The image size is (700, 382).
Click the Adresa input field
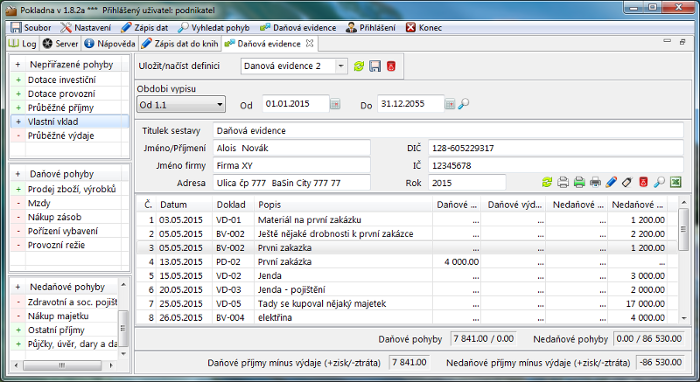pyautogui.click(x=292, y=183)
